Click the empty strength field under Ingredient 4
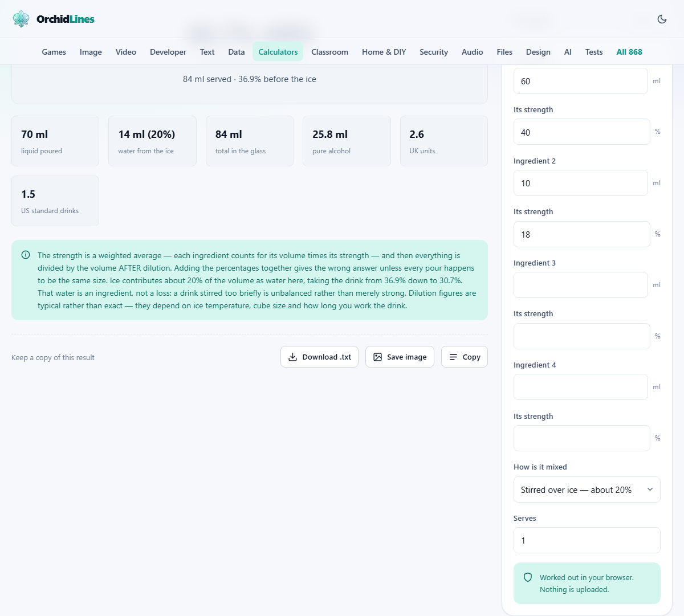The width and height of the screenshot is (684, 616). point(582,438)
